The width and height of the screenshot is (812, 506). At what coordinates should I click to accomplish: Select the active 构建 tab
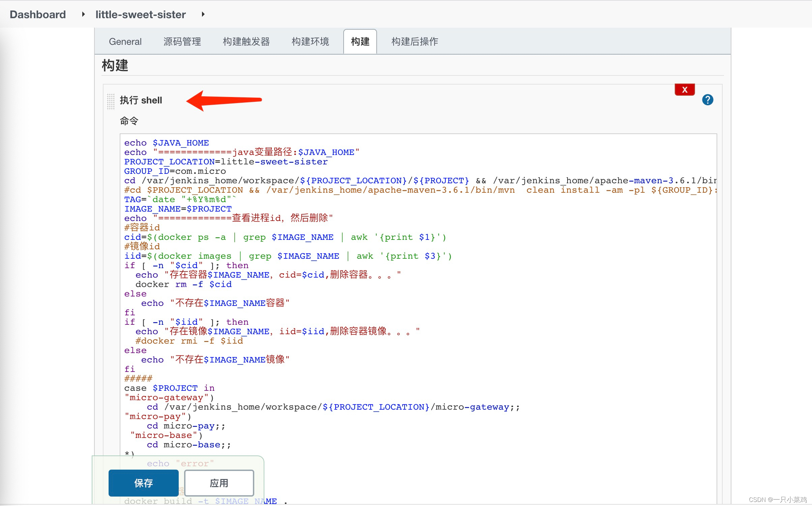pyautogui.click(x=360, y=42)
